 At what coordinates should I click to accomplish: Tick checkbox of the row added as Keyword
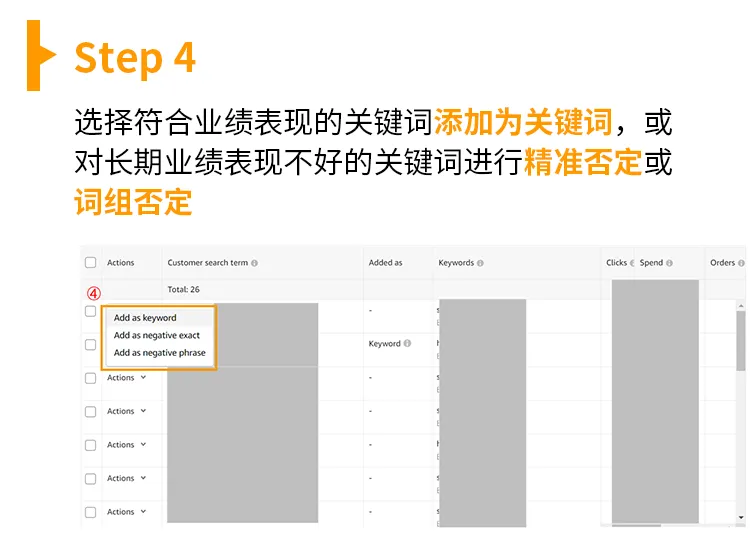point(90,345)
